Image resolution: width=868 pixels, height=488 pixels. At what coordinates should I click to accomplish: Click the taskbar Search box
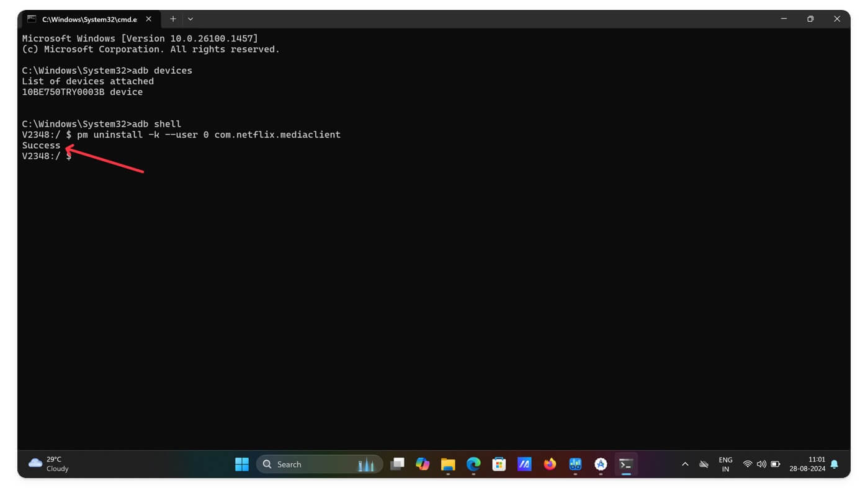click(x=320, y=464)
